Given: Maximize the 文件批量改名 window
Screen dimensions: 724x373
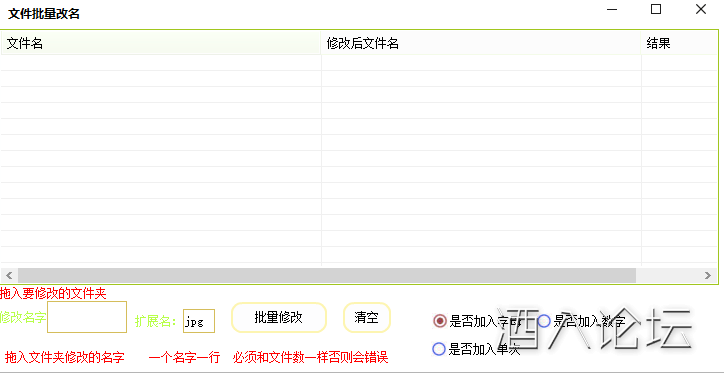Looking at the screenshot, I should coord(656,10).
